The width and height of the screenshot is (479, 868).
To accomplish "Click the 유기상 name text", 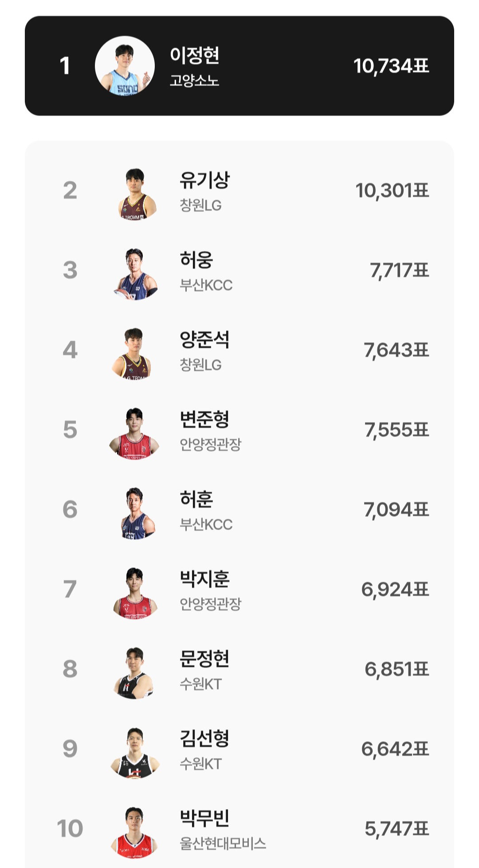I will coord(204,180).
